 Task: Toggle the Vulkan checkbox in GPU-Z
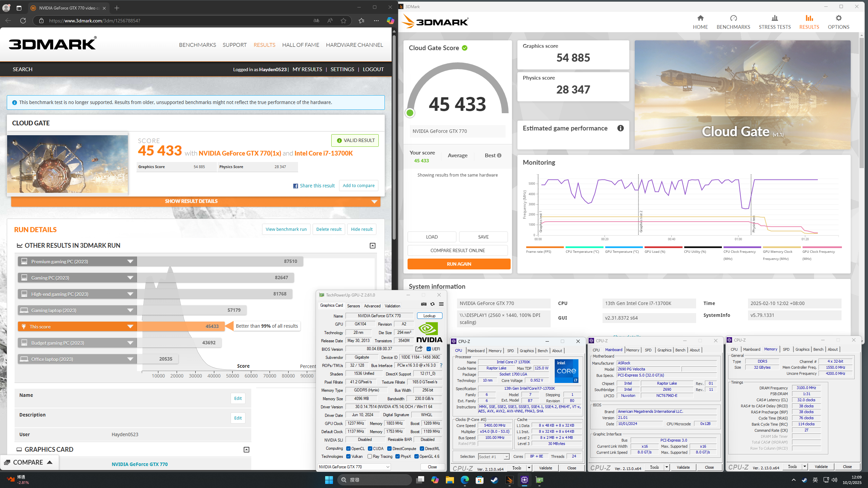[x=348, y=456]
